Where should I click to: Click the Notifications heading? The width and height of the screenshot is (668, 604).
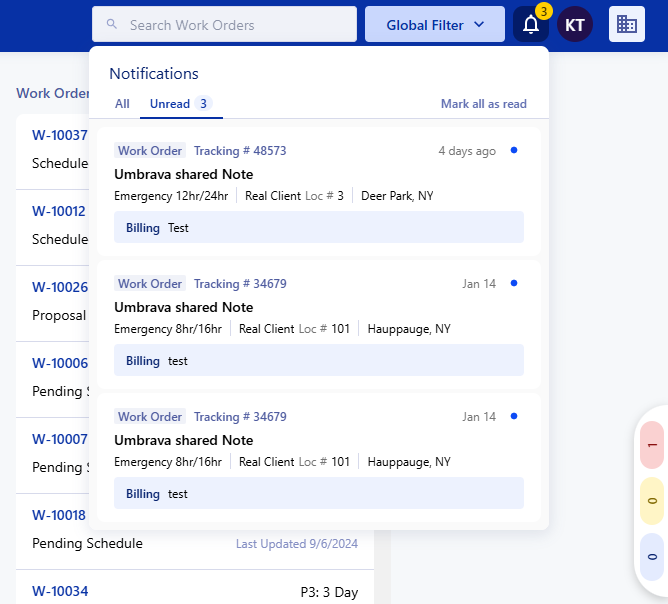coord(154,74)
